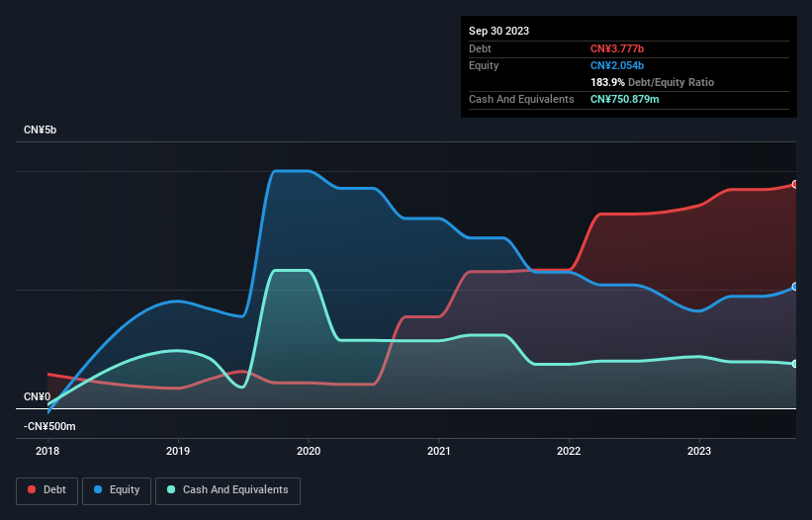Viewport: 812px width, 520px height.
Task: Click the 2021 axis label
Action: tap(438, 451)
